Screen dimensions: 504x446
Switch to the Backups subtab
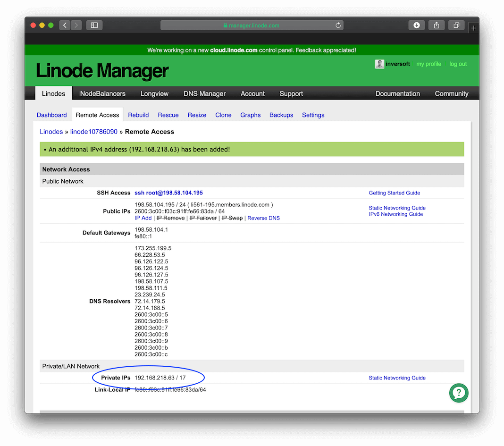[x=281, y=115]
